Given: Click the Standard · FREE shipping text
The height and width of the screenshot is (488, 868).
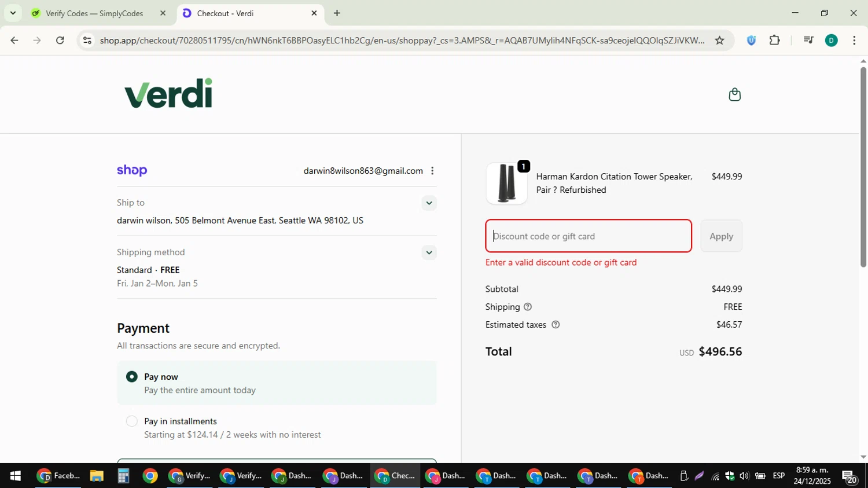Looking at the screenshot, I should [148, 270].
